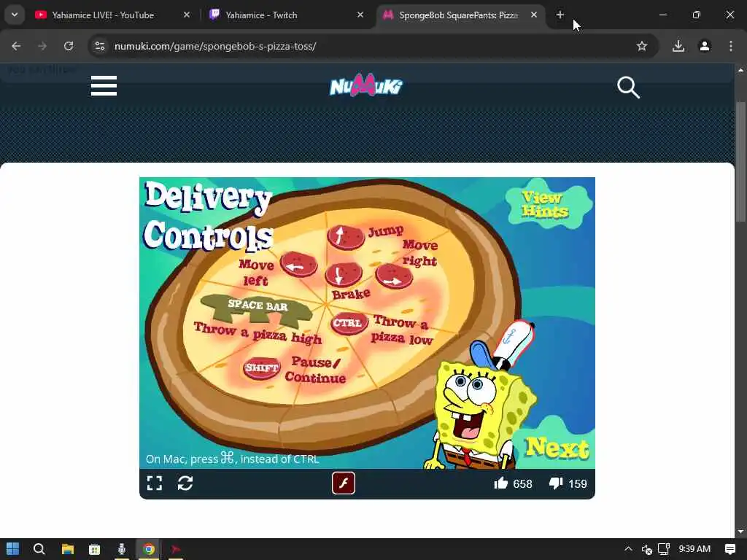Open Chrome from the taskbar
Image resolution: width=747 pixels, height=560 pixels.
tap(149, 549)
